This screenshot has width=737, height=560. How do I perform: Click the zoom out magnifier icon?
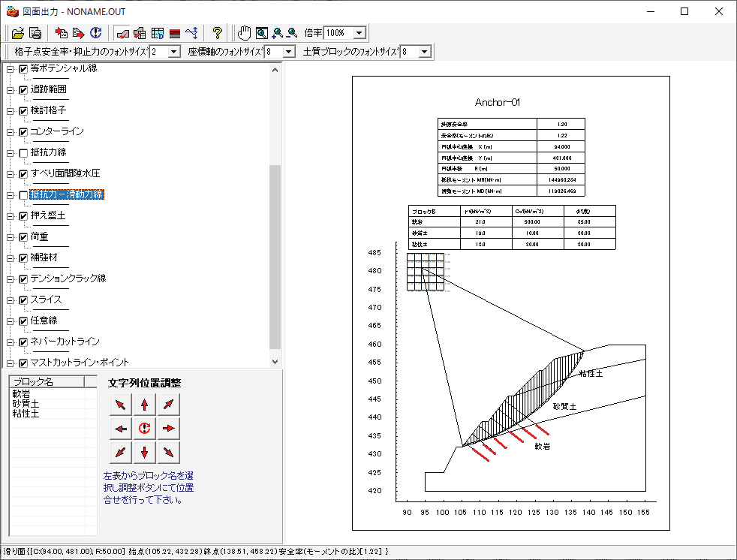point(292,33)
